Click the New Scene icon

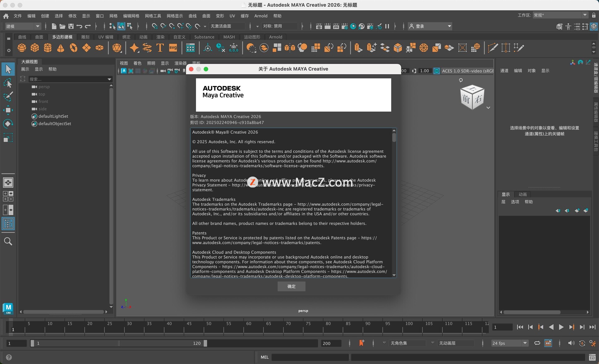[54, 26]
